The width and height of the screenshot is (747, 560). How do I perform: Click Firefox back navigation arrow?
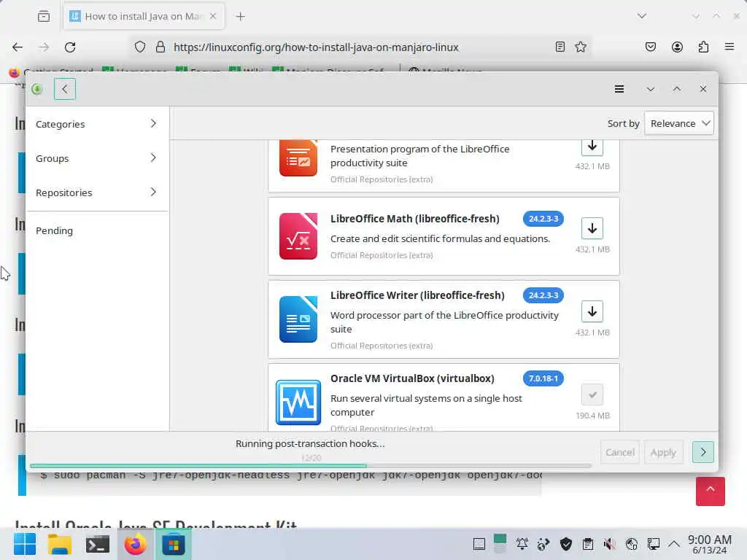(18, 47)
